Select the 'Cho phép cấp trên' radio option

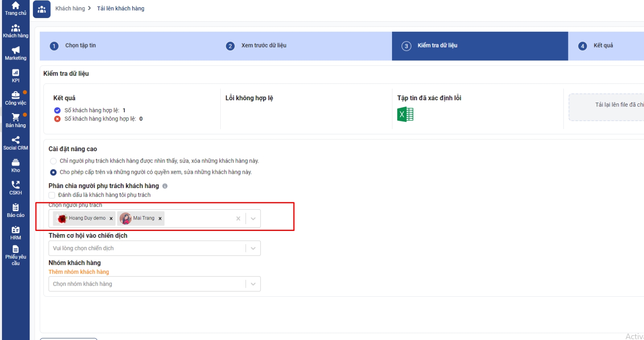[x=53, y=172]
